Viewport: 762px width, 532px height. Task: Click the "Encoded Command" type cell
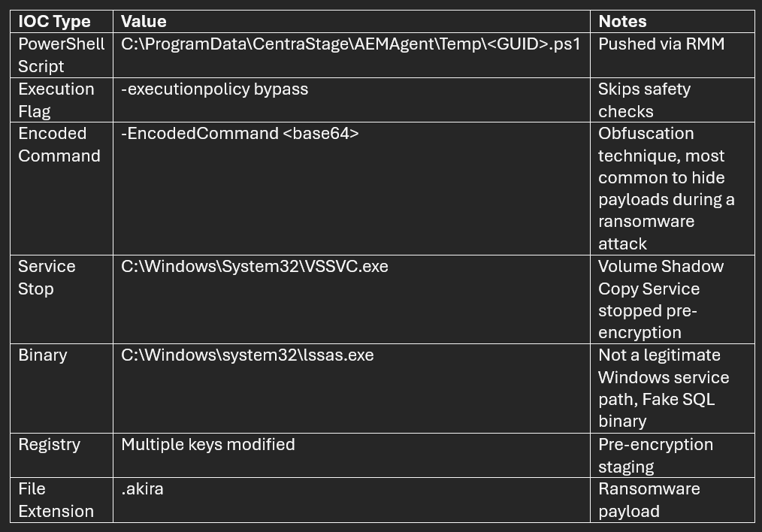point(59,144)
